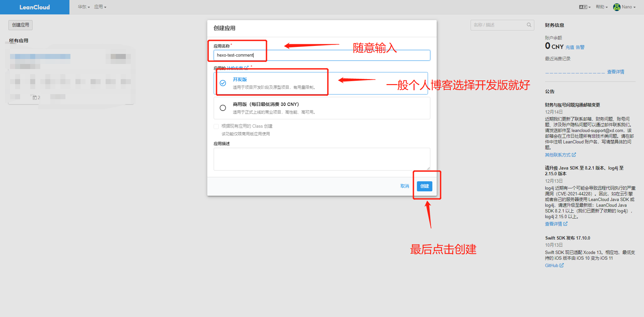
Task: Click the 应用描述 text area
Action: point(322,159)
